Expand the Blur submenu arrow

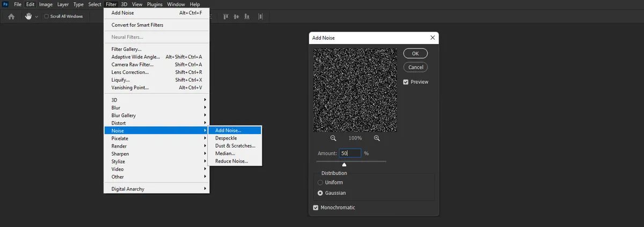[205, 107]
